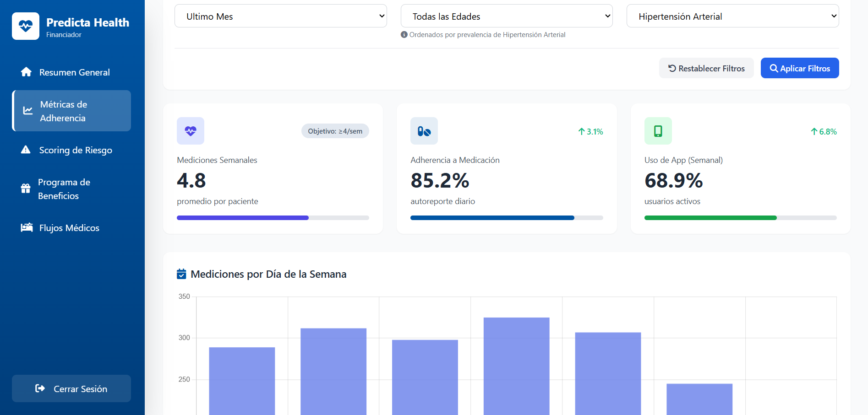Screen dimensions: 868x415
Task: Click Restablecer Filtros to reset filters
Action: [x=706, y=68]
